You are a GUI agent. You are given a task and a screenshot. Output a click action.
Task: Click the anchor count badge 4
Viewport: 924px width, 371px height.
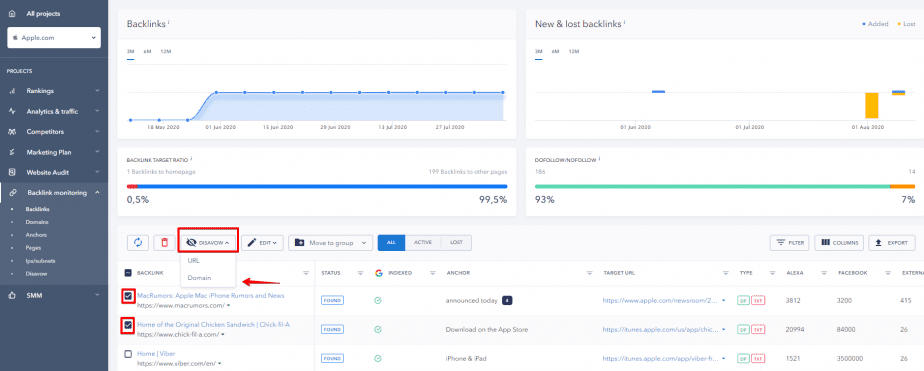[x=507, y=300]
